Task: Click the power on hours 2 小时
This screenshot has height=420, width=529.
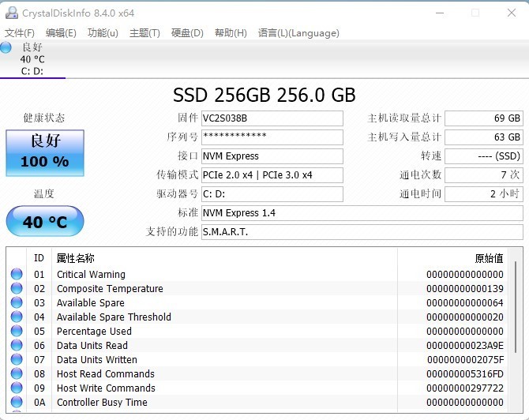Action: click(x=484, y=194)
